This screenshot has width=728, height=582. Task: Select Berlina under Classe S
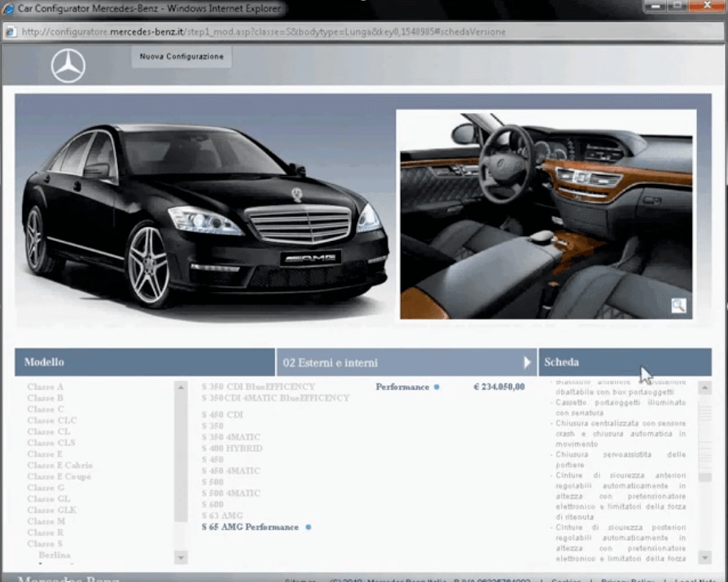tap(55, 555)
